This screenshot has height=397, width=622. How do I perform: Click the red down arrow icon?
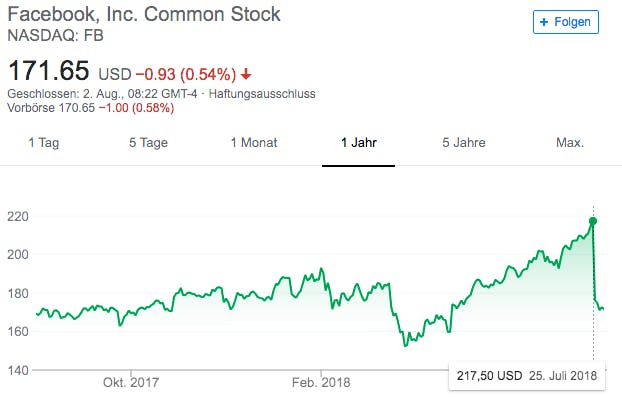[246, 74]
